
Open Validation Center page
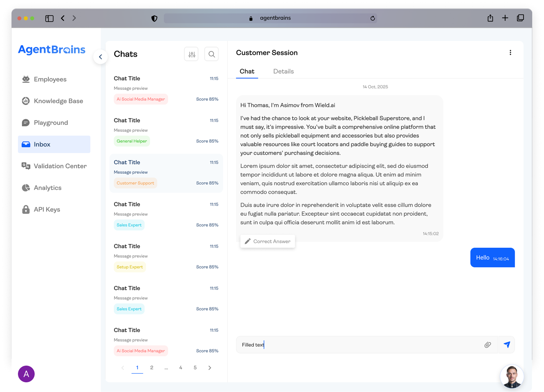click(60, 166)
